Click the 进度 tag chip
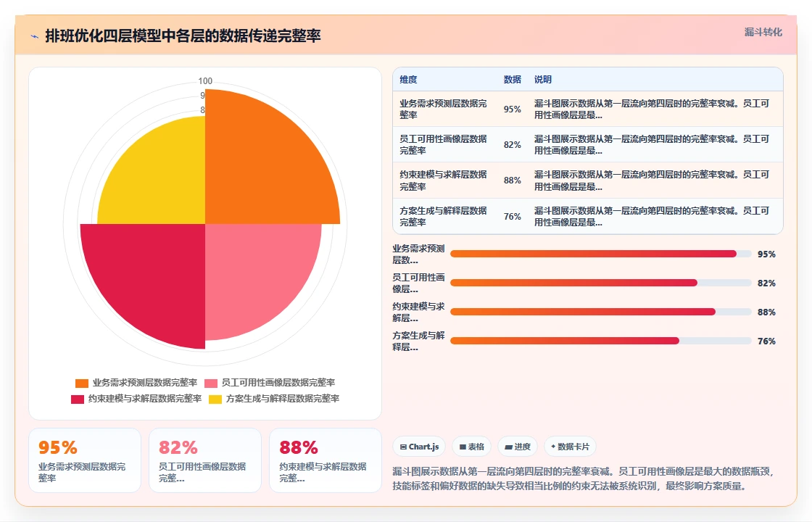Viewport: 812px width, 522px height. click(518, 447)
